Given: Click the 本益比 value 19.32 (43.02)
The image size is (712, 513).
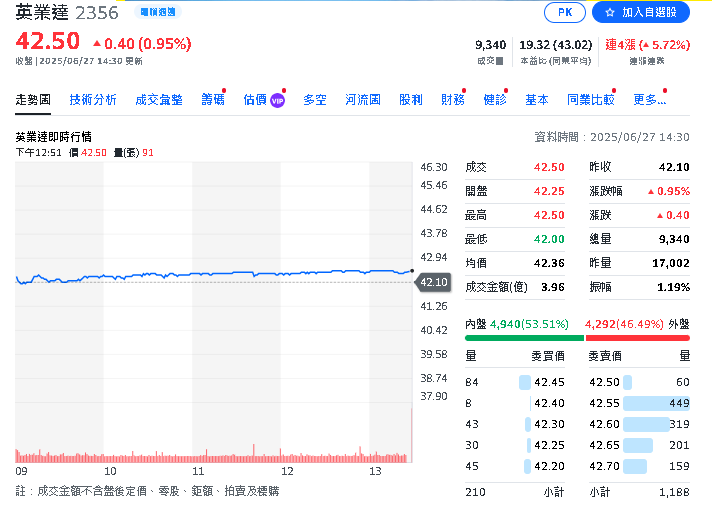Looking at the screenshot, I should 556,45.
